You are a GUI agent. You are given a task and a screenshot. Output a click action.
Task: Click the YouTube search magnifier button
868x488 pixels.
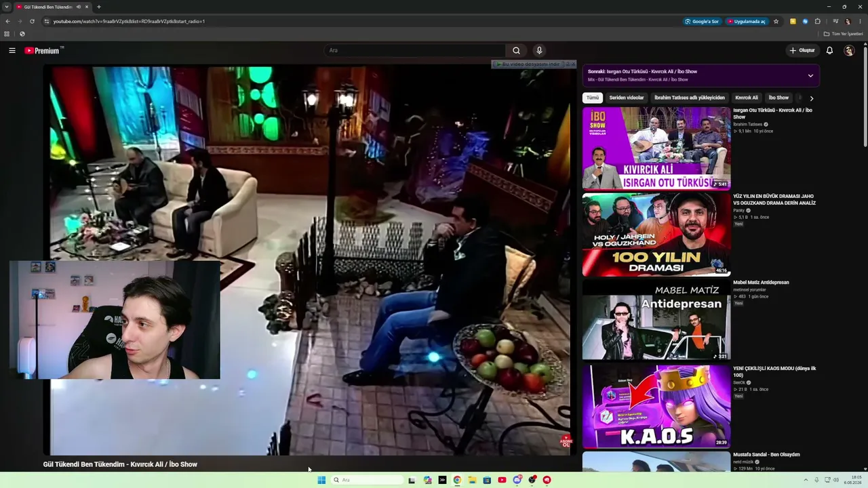coord(516,50)
